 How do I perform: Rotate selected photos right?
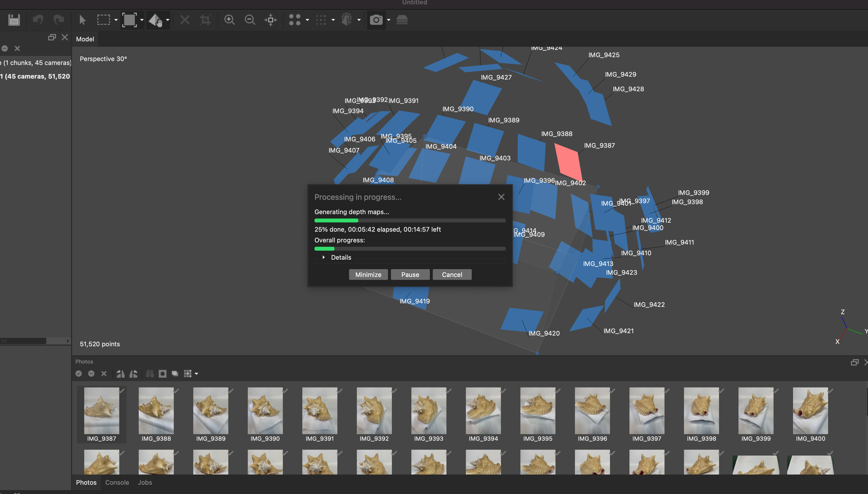[x=120, y=374]
